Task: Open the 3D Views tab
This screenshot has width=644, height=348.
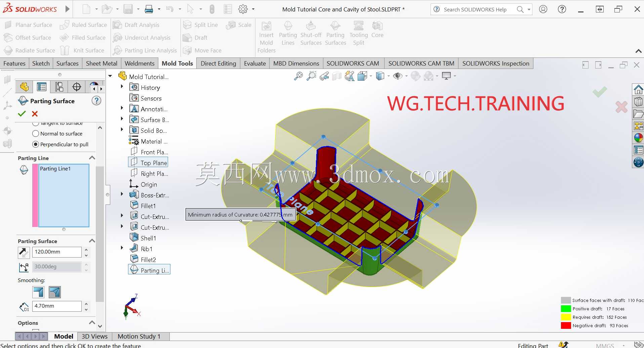Action: (x=94, y=336)
